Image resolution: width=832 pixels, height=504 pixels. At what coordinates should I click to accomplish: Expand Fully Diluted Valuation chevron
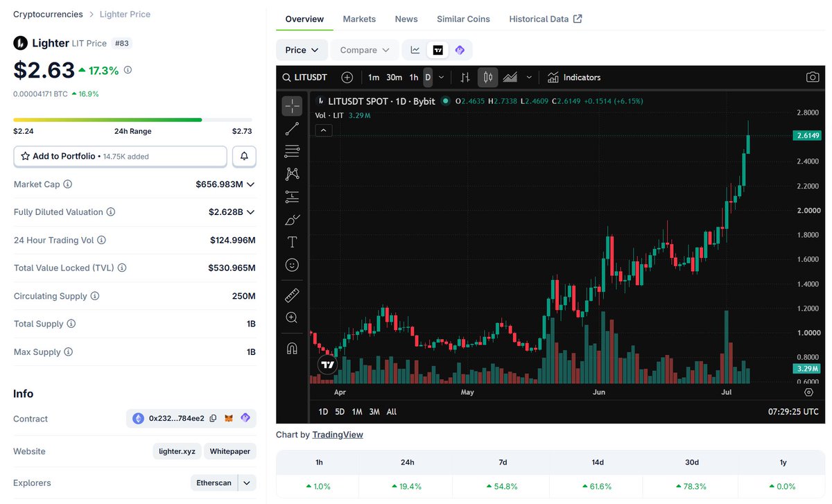[251, 212]
